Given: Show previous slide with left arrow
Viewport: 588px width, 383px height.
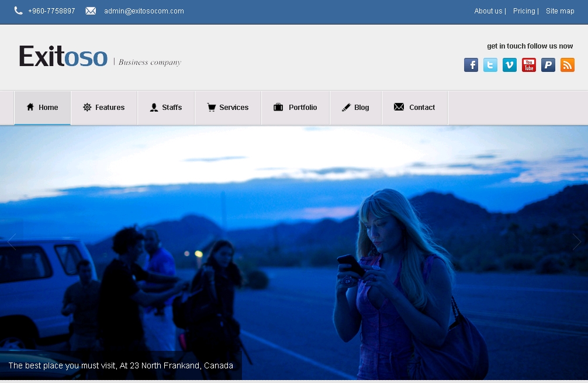Looking at the screenshot, I should pyautogui.click(x=12, y=241).
